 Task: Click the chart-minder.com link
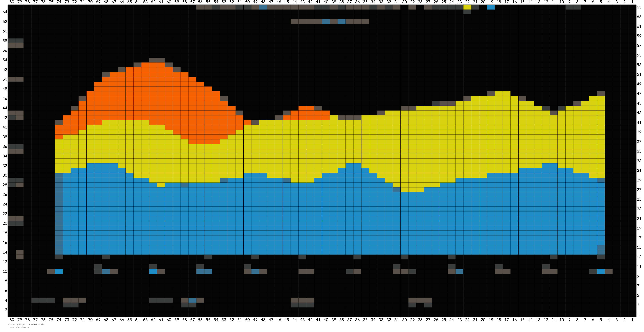[23, 327]
